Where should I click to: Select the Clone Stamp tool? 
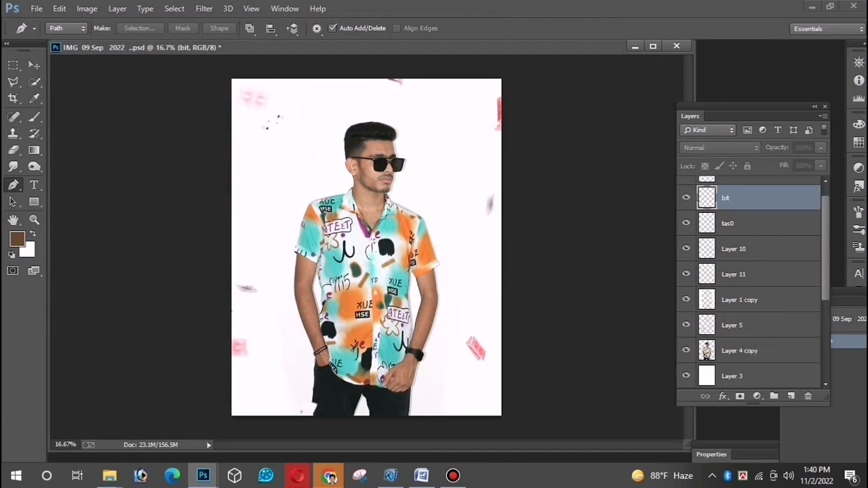point(13,134)
